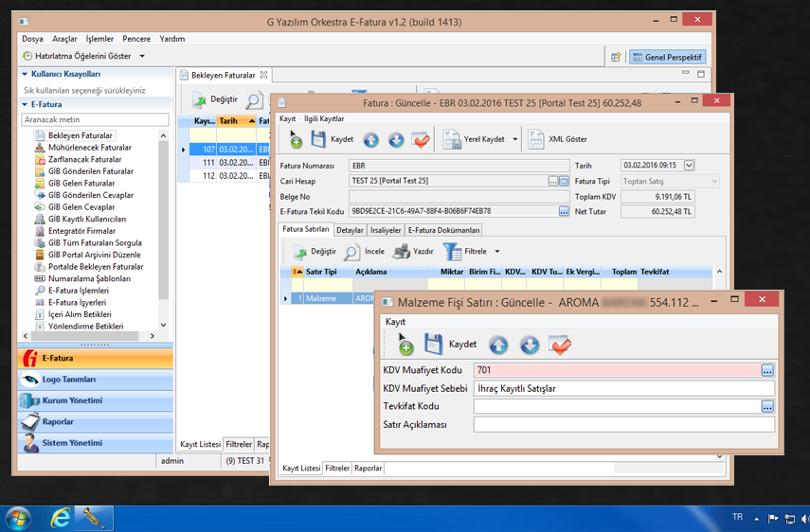Image resolution: width=810 pixels, height=532 pixels.
Task: Click open perspective icon beside Genel Perspektif
Action: pyautogui.click(x=616, y=58)
